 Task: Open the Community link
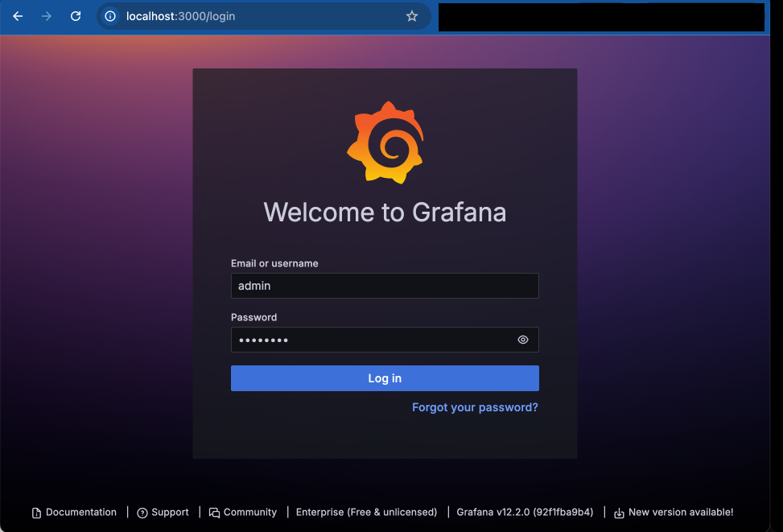click(251, 512)
